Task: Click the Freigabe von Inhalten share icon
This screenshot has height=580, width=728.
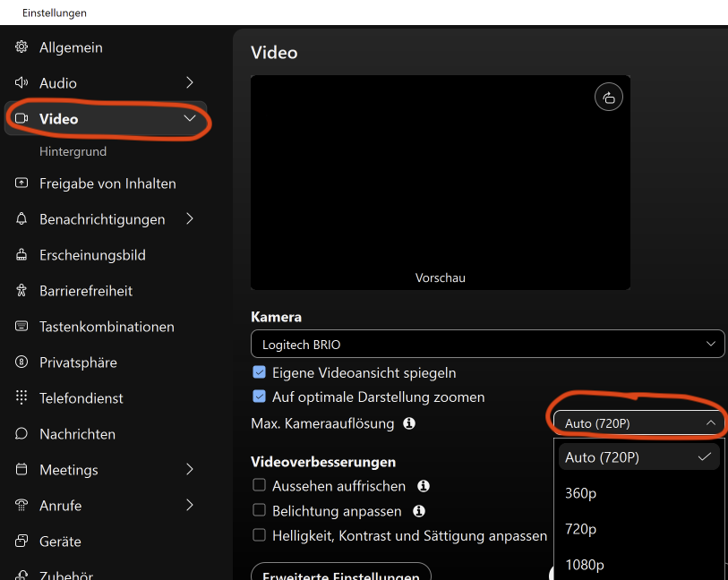Action: (21, 183)
